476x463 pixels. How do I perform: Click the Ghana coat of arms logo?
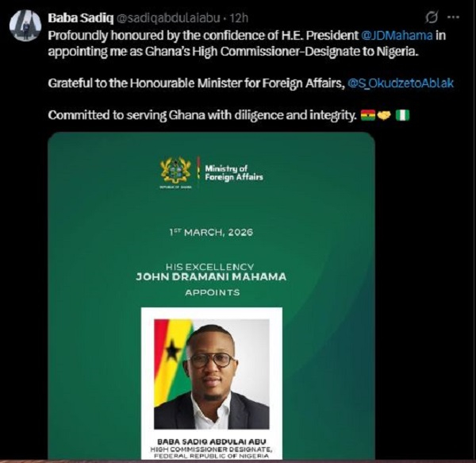point(175,172)
